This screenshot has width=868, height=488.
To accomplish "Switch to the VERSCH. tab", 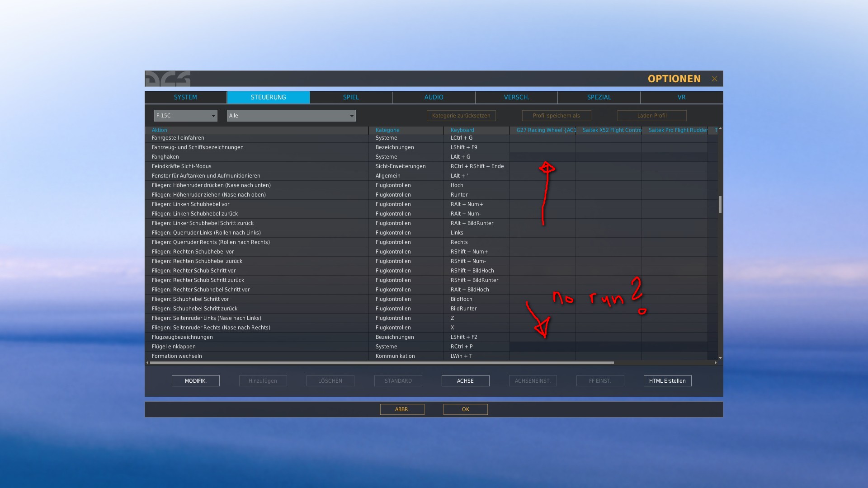I will [x=516, y=97].
